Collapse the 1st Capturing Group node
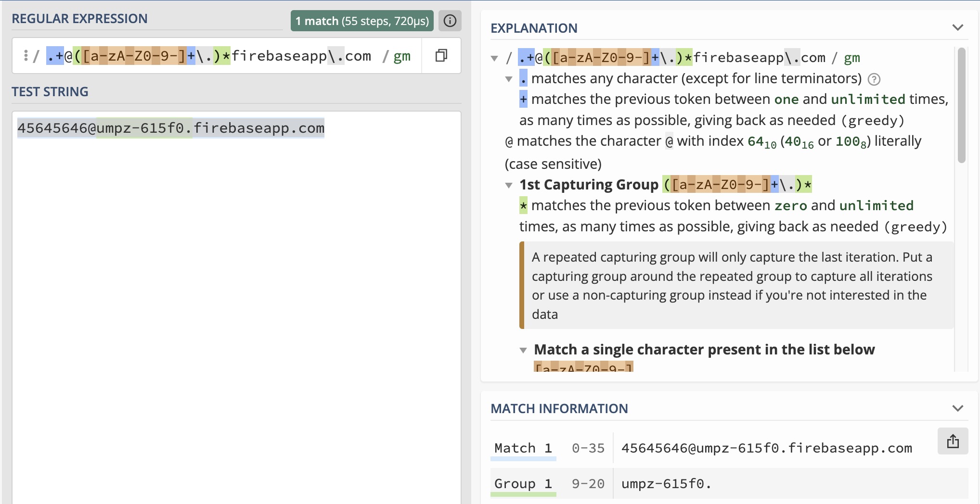Viewport: 980px width, 504px height. tap(509, 185)
